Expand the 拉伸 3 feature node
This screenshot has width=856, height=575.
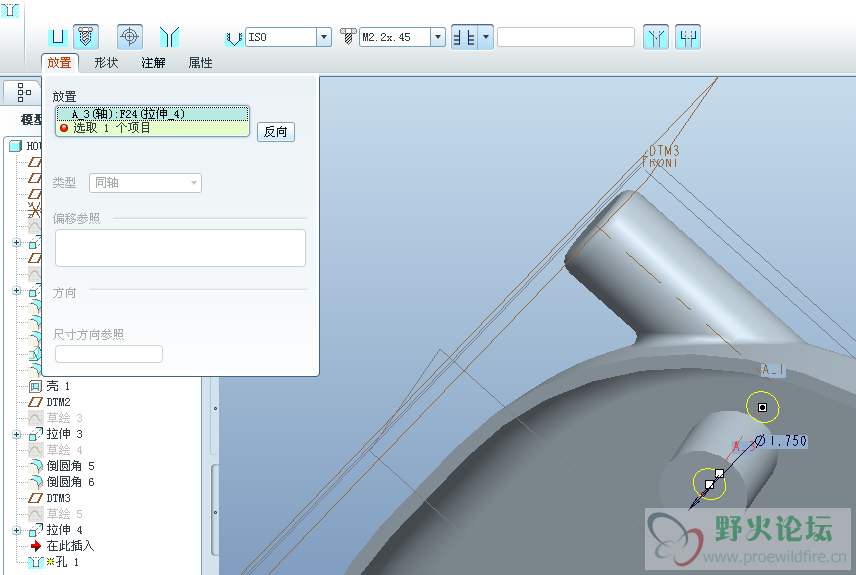(x=16, y=435)
